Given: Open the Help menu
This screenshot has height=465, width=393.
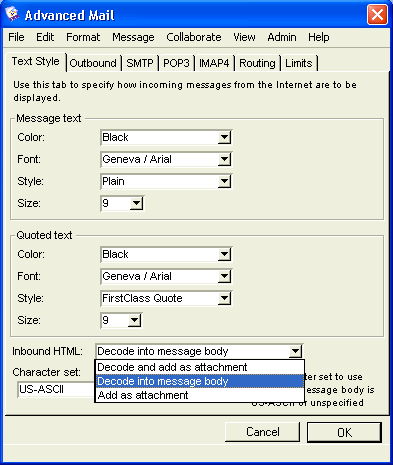Looking at the screenshot, I should pyautogui.click(x=319, y=37).
